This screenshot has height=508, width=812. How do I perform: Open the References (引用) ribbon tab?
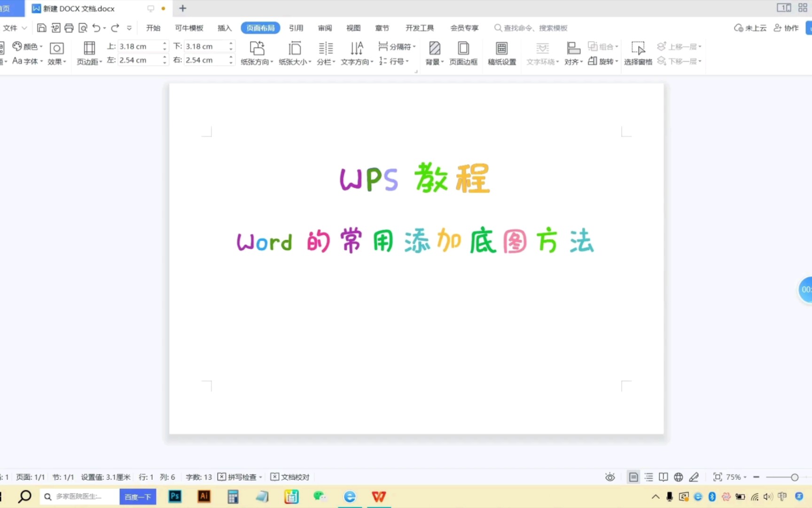tap(296, 28)
